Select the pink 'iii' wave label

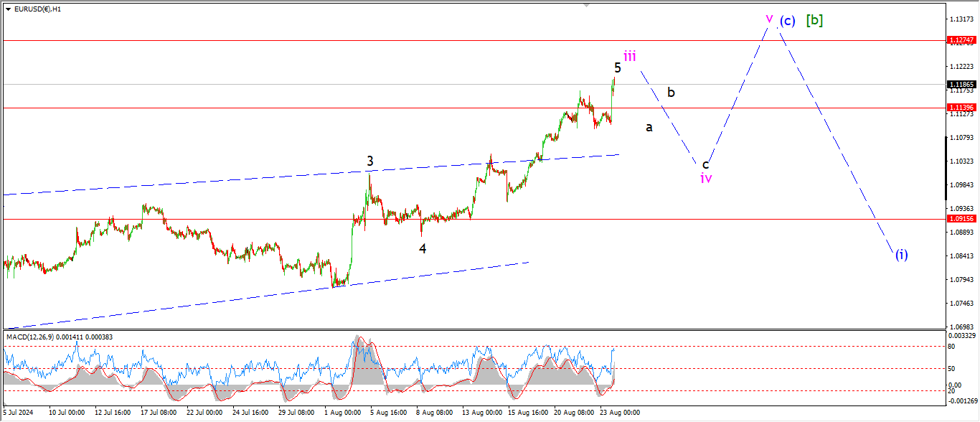coord(629,56)
